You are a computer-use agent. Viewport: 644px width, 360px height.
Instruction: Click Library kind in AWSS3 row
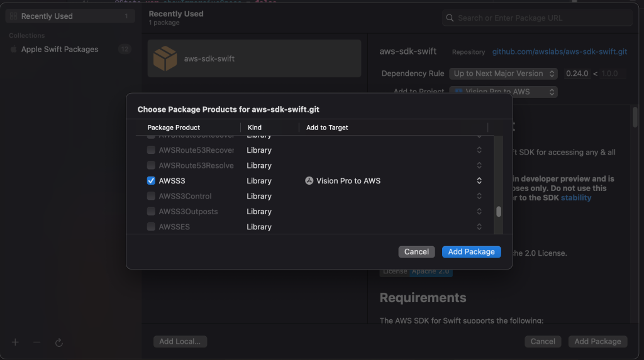(259, 180)
